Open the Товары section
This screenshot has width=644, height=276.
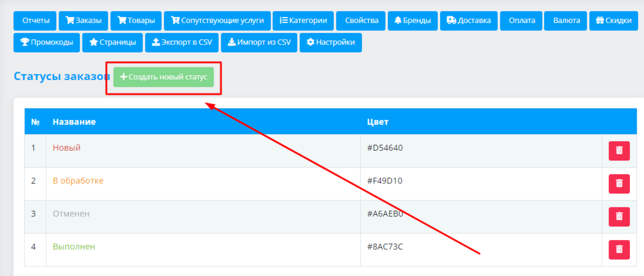click(x=136, y=21)
